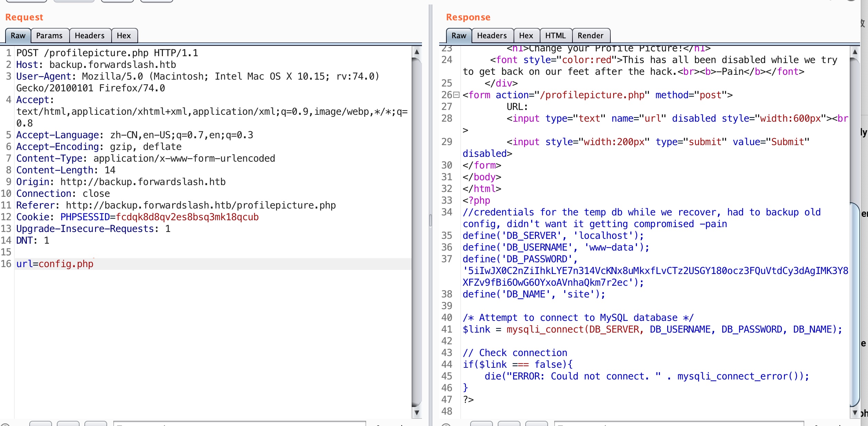This screenshot has width=868, height=426.
Task: Open the request Headers tab
Action: (90, 35)
